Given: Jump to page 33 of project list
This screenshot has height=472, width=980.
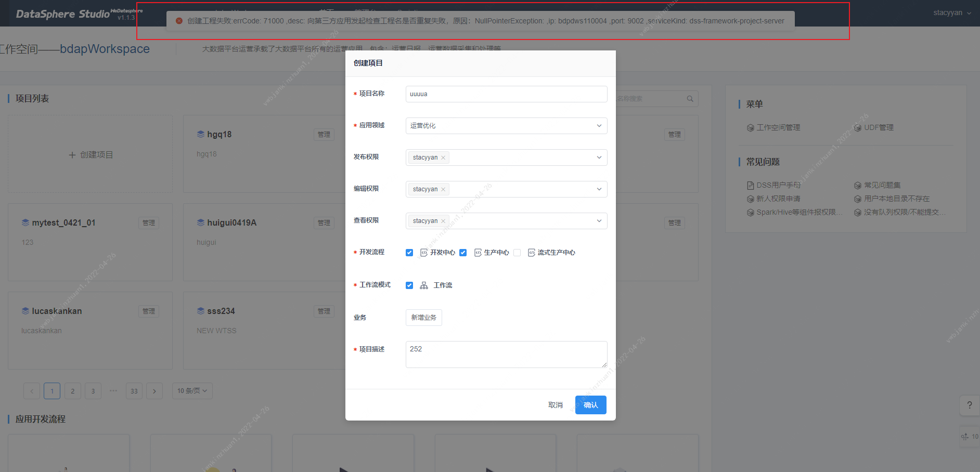Looking at the screenshot, I should (x=134, y=391).
